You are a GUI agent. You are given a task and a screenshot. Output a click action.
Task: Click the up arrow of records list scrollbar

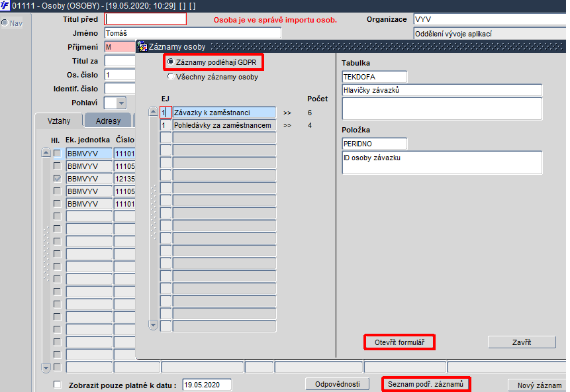coord(154,112)
